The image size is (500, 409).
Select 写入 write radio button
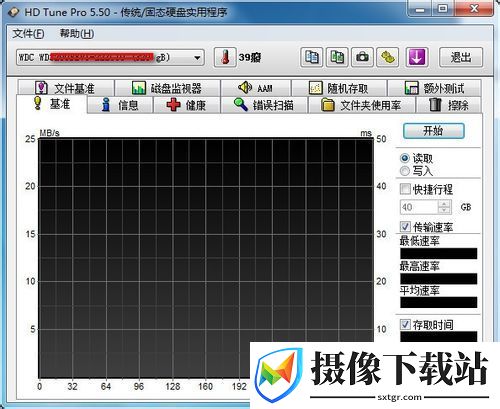[x=405, y=171]
